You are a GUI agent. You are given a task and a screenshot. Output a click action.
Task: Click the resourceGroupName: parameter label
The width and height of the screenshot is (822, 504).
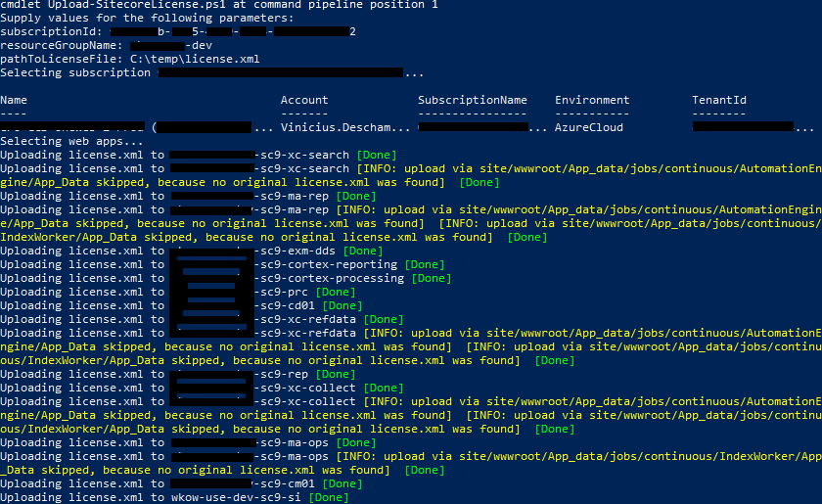[x=62, y=46]
